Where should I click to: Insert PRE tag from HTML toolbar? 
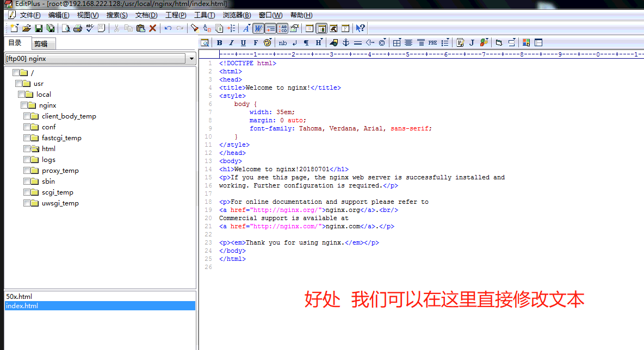[432, 43]
